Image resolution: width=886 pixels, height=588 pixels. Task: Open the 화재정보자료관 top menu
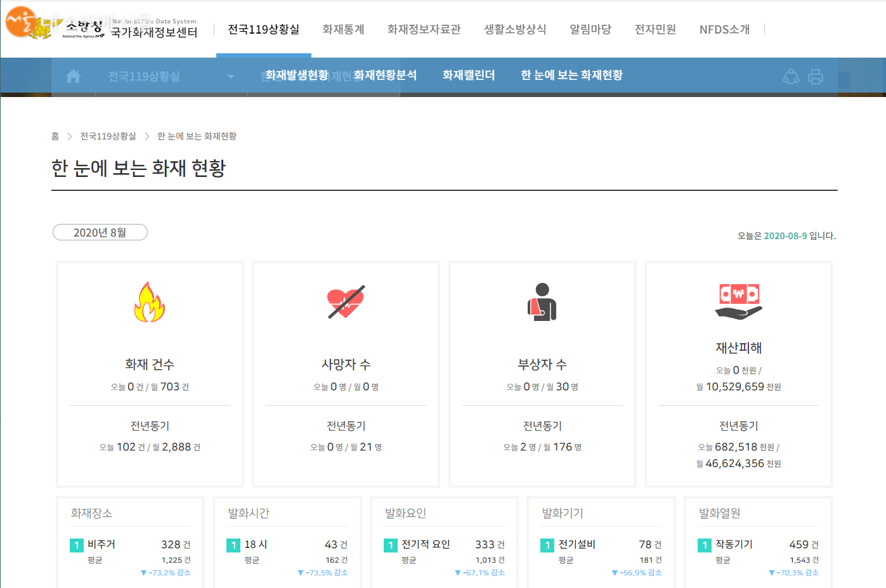coord(424,29)
